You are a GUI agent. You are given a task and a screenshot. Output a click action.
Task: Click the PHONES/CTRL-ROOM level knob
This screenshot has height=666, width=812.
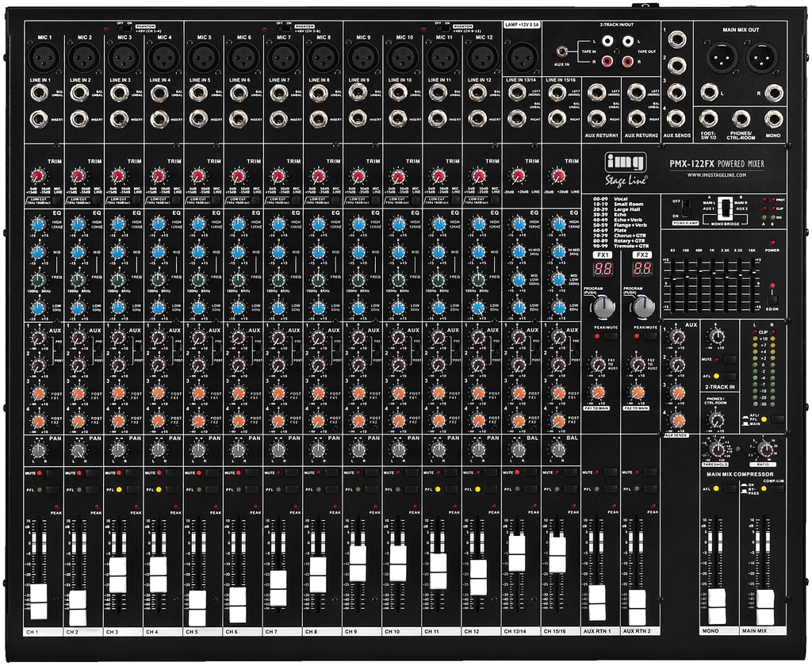click(716, 419)
